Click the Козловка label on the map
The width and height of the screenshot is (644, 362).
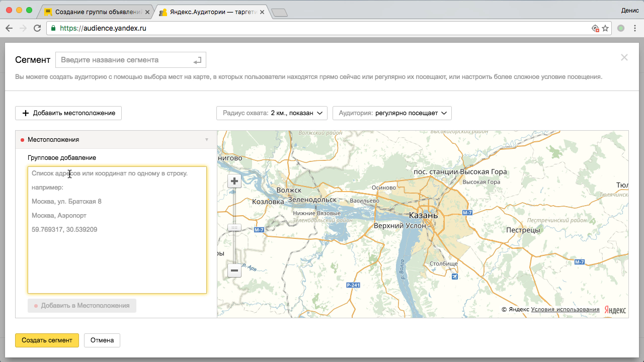pyautogui.click(x=268, y=202)
